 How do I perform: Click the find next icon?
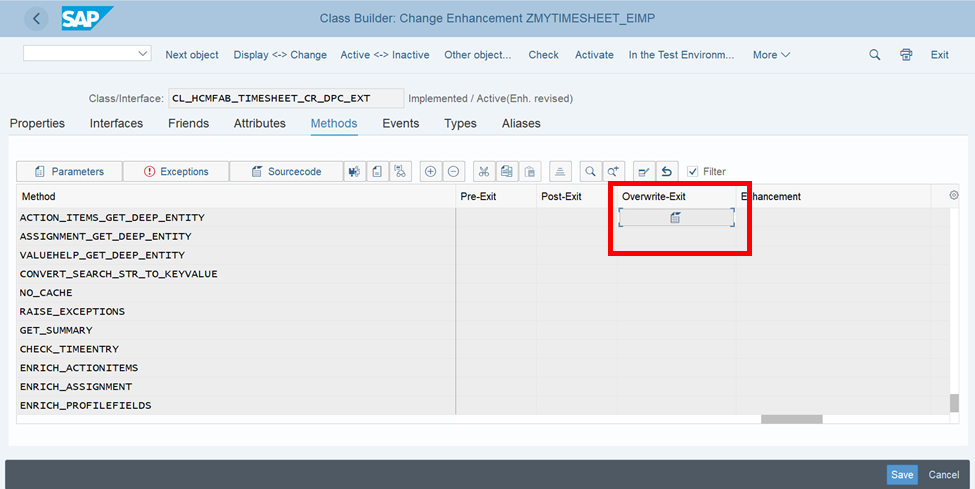(613, 172)
